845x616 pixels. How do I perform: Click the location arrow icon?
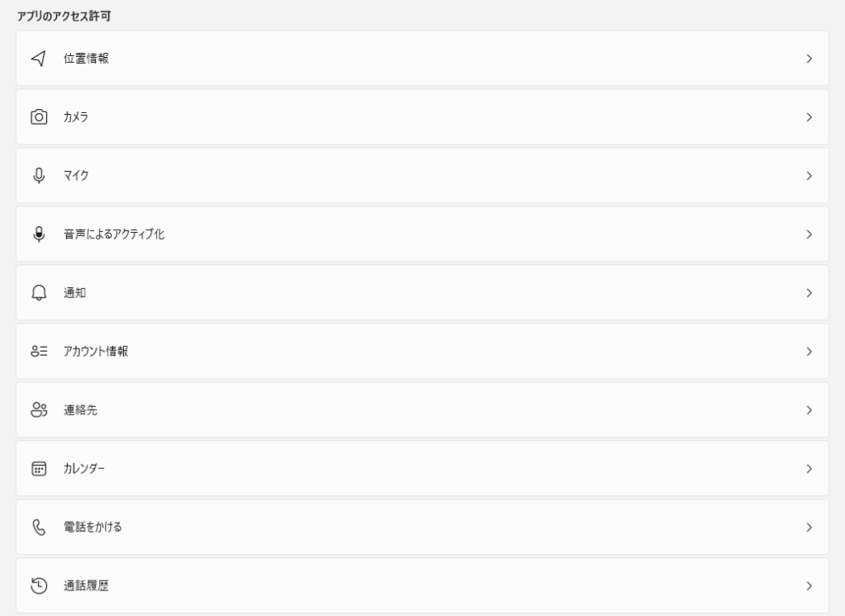click(38, 59)
